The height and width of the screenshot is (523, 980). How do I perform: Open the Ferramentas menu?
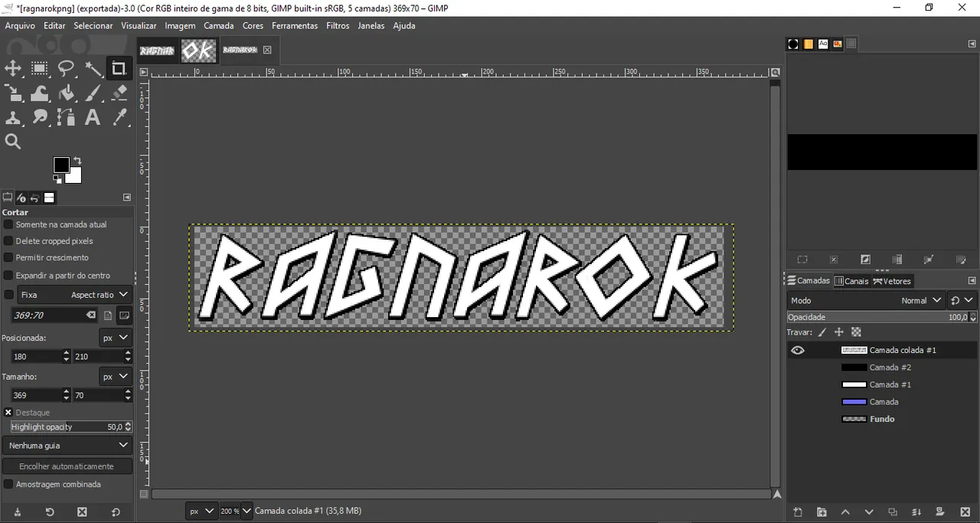coord(295,25)
